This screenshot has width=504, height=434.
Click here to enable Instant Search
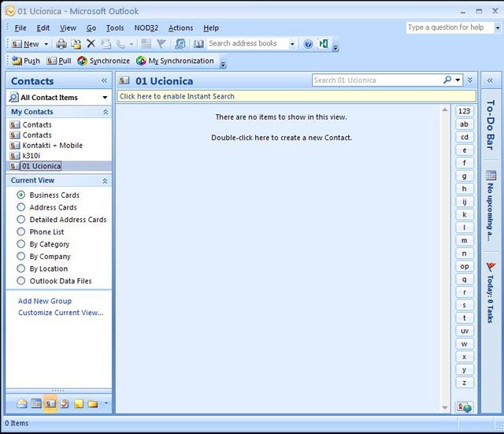296,96
